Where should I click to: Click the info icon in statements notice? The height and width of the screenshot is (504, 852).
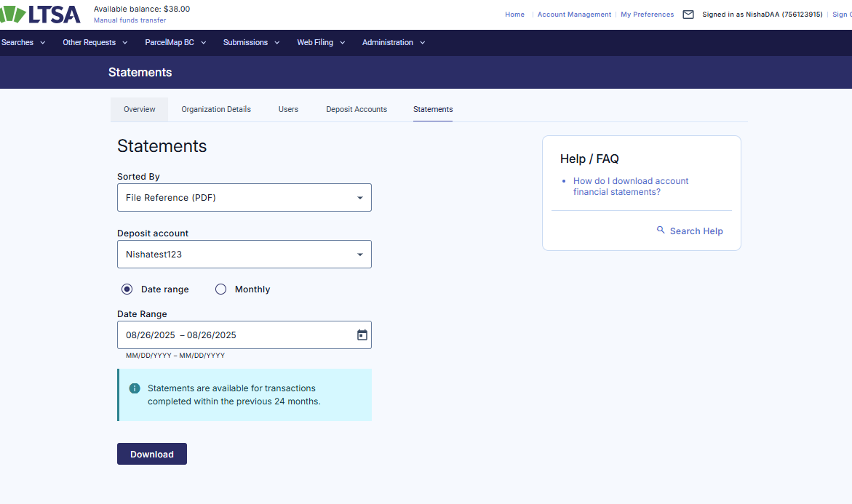pos(135,388)
